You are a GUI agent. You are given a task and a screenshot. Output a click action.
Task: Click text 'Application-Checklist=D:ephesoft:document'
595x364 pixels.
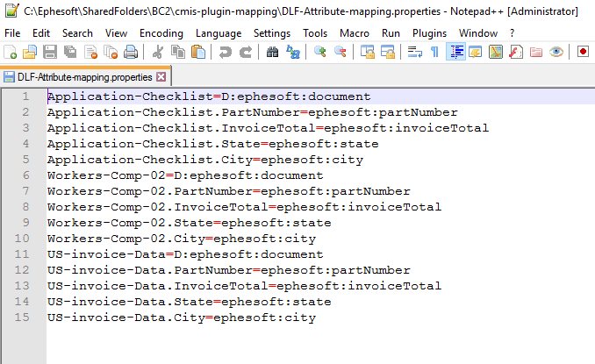[209, 96]
